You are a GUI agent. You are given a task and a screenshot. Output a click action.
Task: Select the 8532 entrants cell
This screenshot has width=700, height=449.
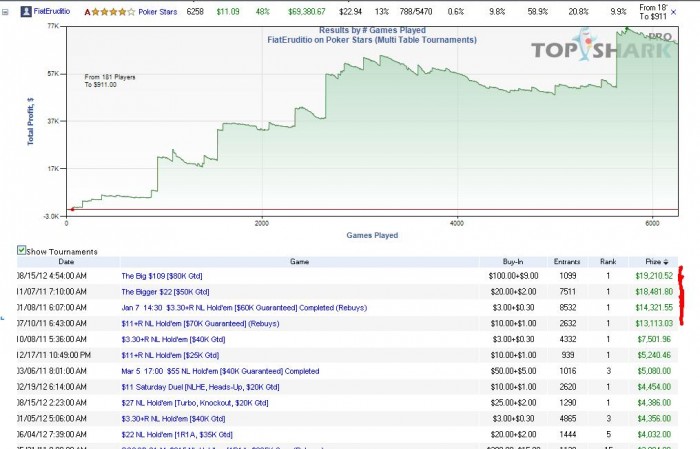pos(568,308)
